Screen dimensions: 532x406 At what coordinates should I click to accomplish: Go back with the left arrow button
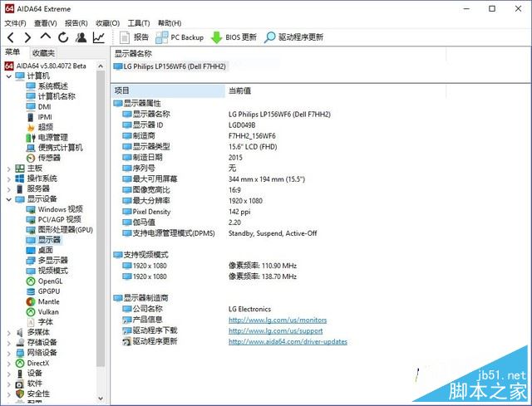[x=11, y=37]
